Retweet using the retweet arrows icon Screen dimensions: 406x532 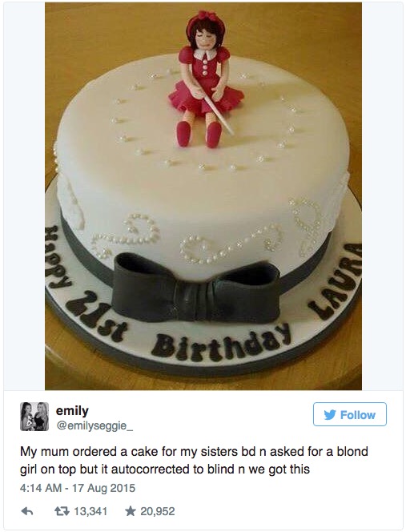point(62,511)
